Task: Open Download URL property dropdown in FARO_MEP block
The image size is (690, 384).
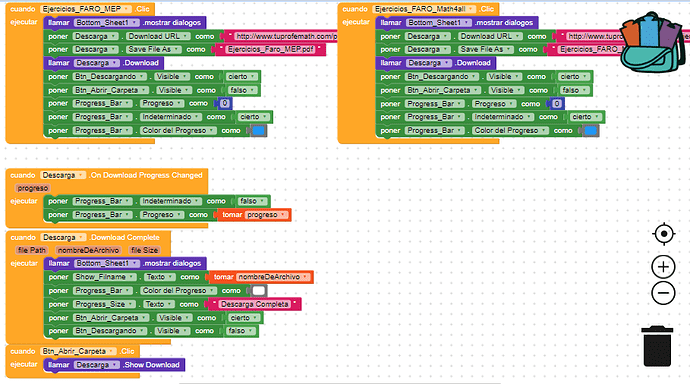Action: pos(158,36)
